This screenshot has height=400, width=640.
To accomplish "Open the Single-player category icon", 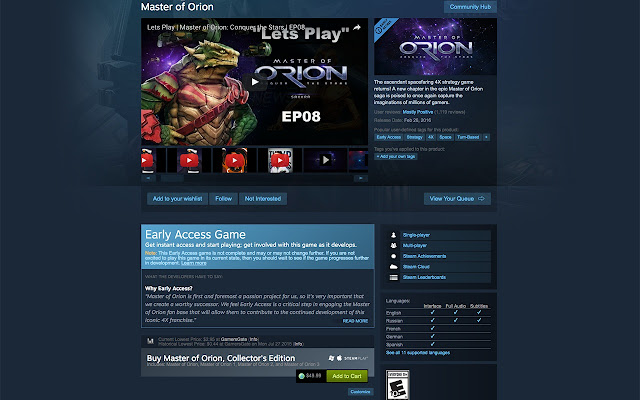I will (x=393, y=235).
